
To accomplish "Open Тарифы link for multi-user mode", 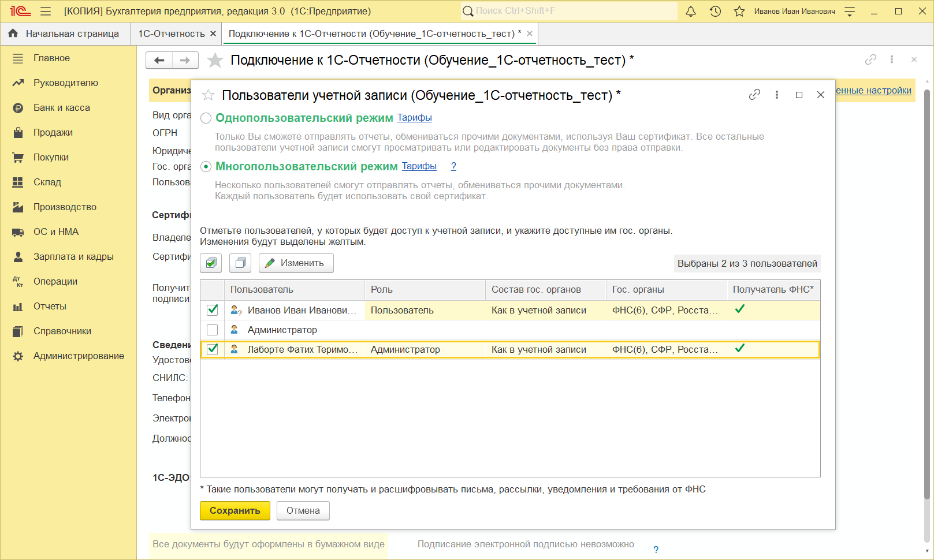I will (419, 166).
